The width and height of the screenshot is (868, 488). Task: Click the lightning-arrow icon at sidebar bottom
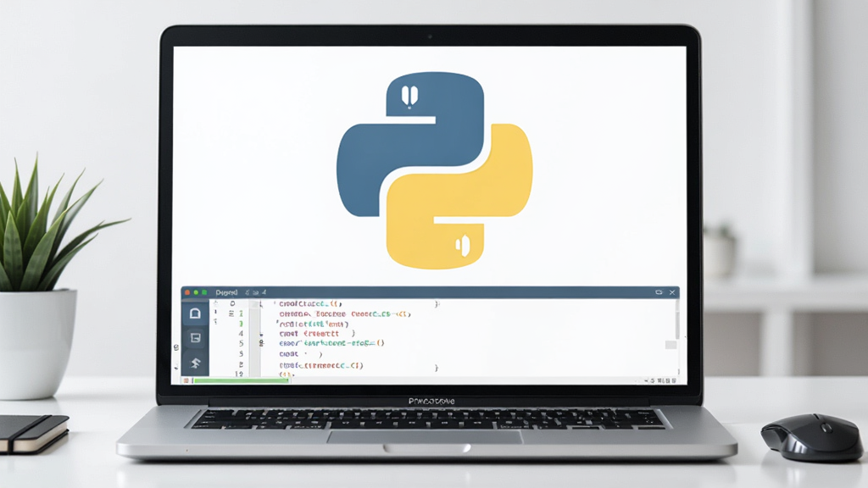(x=195, y=363)
